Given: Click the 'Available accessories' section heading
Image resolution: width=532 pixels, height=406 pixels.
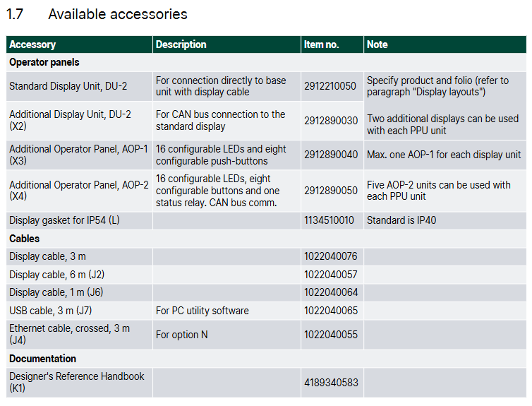Looking at the screenshot, I should click(117, 14).
